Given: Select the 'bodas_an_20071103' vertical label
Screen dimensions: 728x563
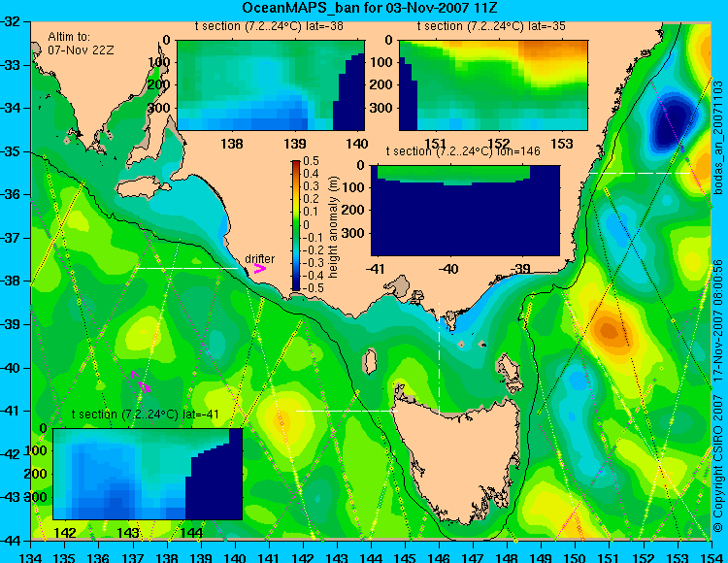Looking at the screenshot, I should 719,137.
